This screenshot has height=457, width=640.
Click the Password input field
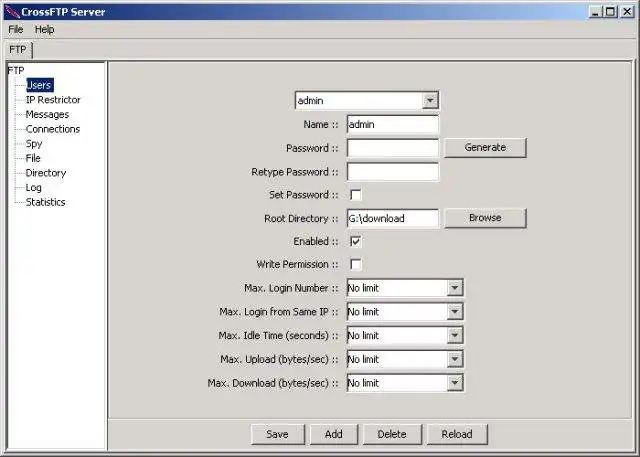click(x=393, y=148)
